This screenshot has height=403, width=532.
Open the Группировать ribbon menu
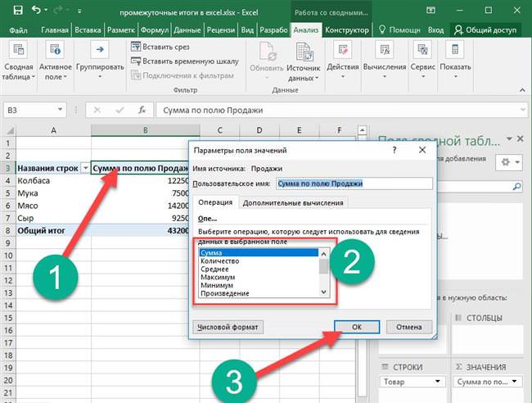coord(100,61)
